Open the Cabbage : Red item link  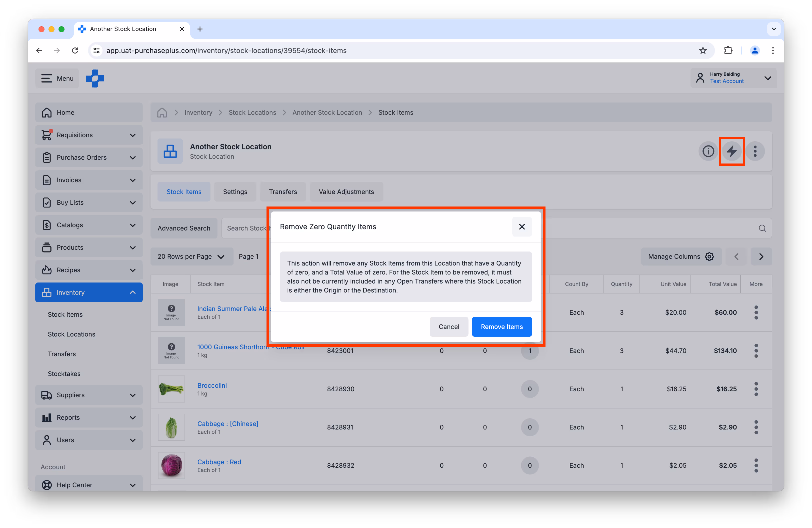click(219, 462)
